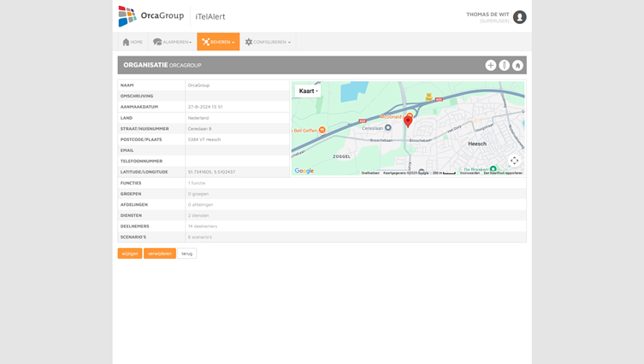Open map camera controls button
Screen dimensions: 644x364
click(514, 161)
